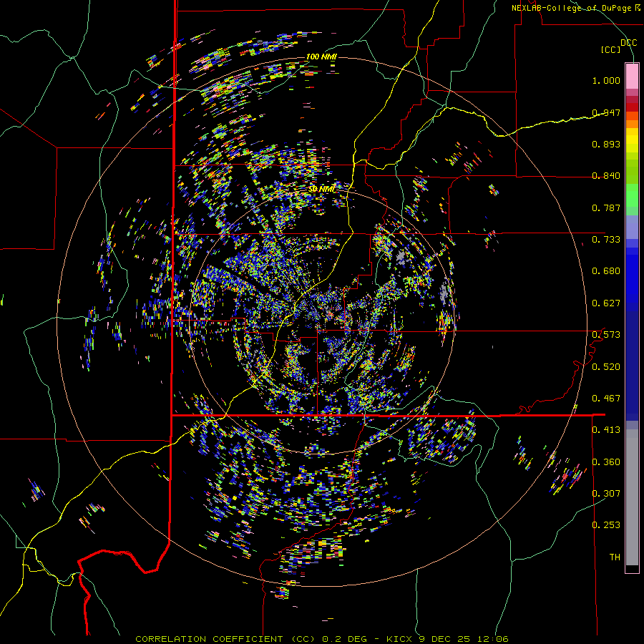Click the 0.787 scale value
The image size is (644, 644).
point(606,208)
